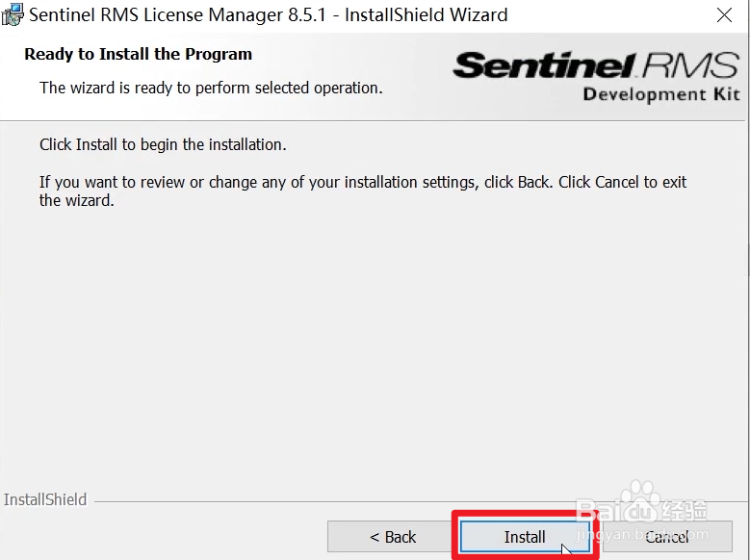Click the InstallShield label at bottom left
750x560 pixels.
click(45, 500)
